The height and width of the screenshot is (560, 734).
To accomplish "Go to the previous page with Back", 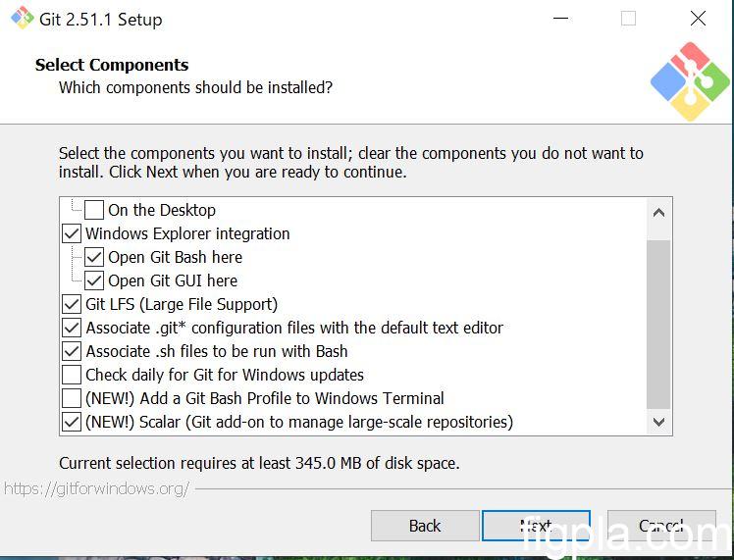I will tap(425, 526).
